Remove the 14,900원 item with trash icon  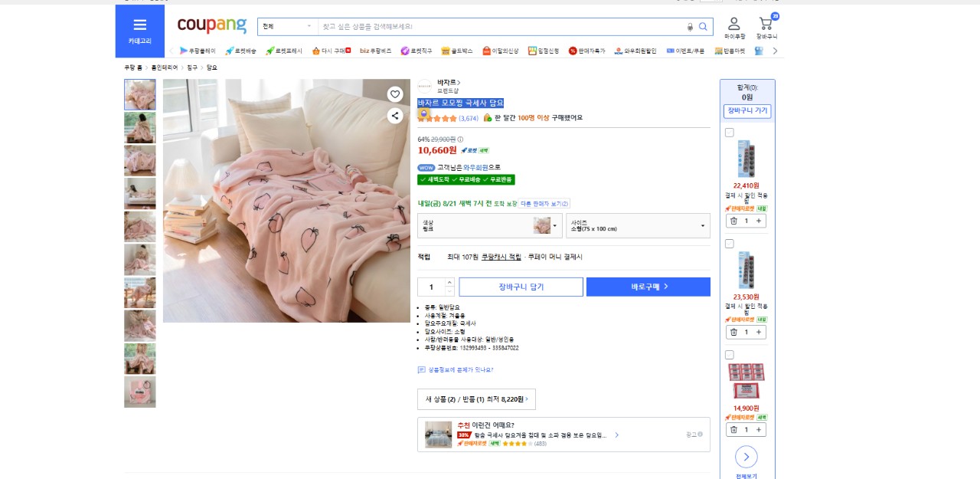tap(733, 430)
